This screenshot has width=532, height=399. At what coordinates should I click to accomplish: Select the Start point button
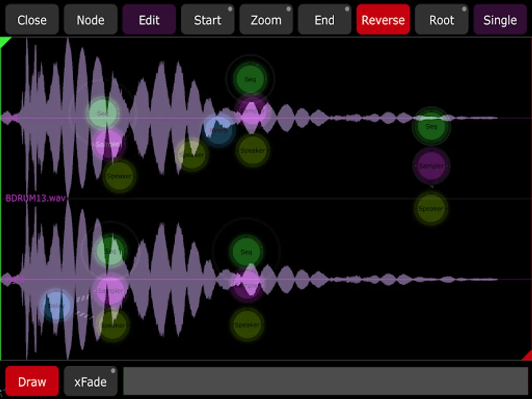tap(207, 20)
